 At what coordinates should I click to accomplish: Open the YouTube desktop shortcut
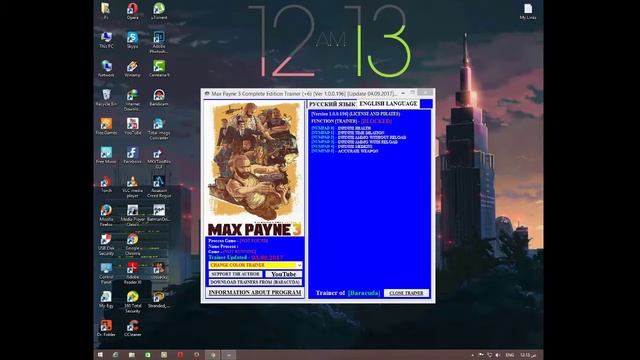(x=132, y=126)
